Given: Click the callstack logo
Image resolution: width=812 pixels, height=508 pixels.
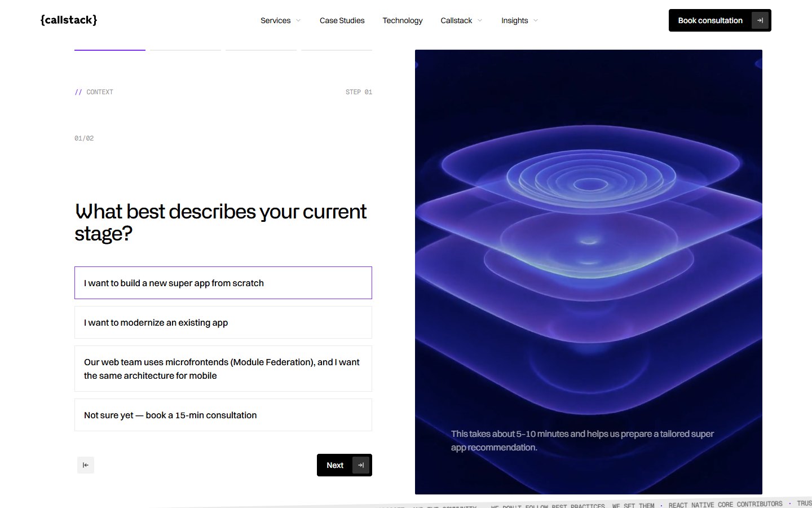Looking at the screenshot, I should (x=69, y=20).
